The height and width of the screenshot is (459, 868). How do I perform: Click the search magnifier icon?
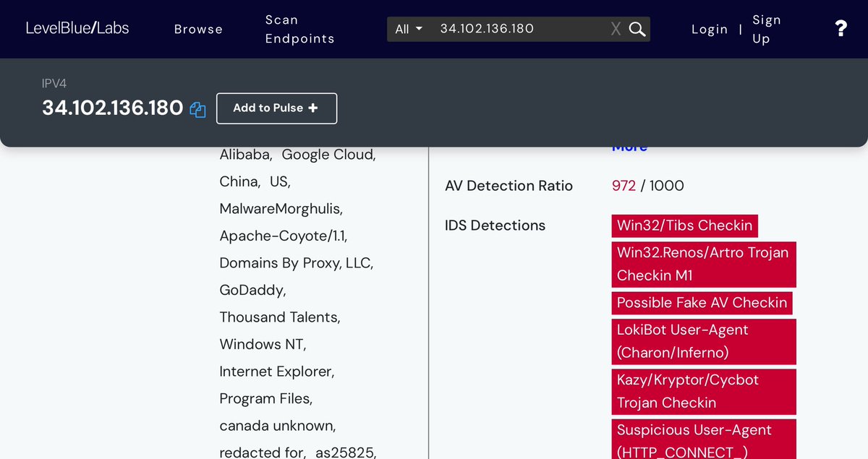pyautogui.click(x=637, y=29)
